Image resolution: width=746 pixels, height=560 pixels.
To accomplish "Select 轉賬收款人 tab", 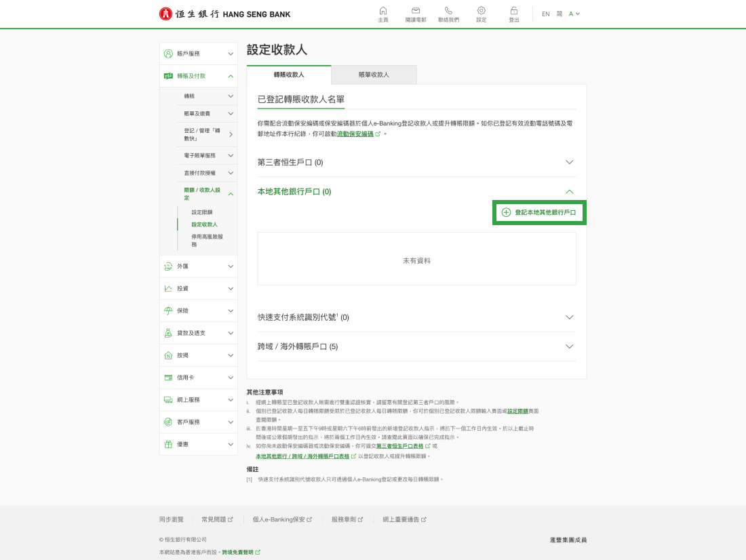I will [x=289, y=75].
